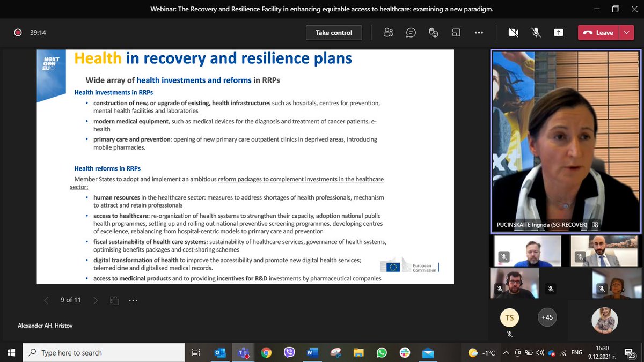Open reactions and raise hand menu
644x362 pixels.
434,33
